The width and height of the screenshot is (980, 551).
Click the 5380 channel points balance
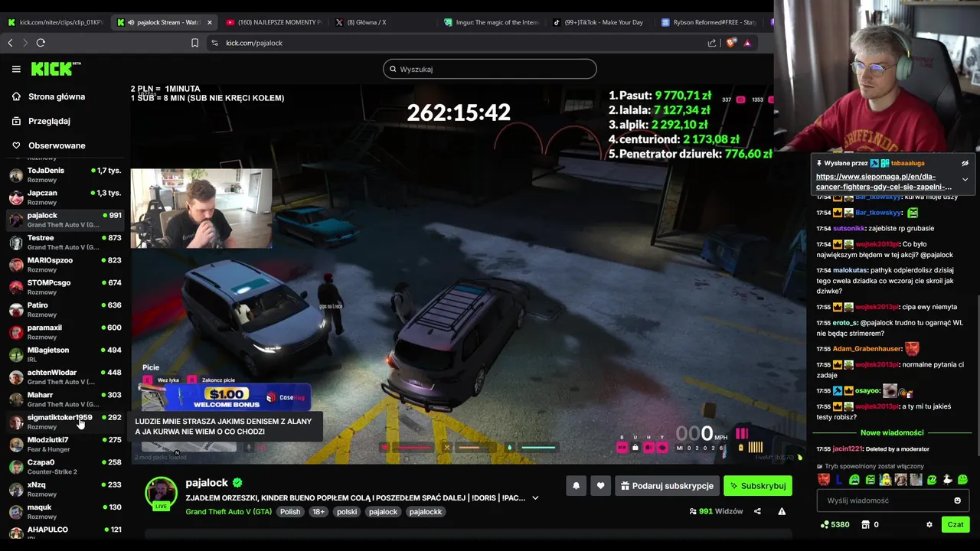(x=835, y=524)
